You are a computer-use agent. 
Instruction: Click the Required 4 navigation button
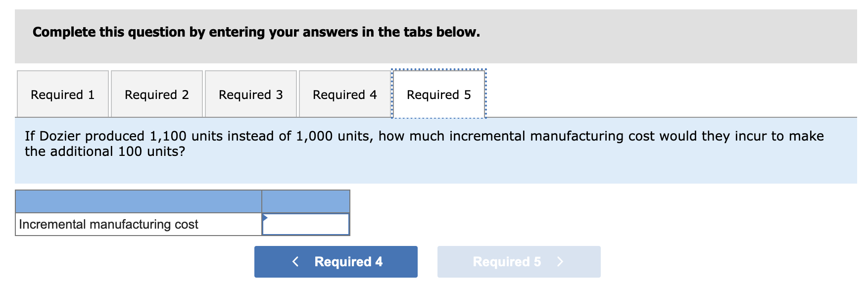[336, 261]
